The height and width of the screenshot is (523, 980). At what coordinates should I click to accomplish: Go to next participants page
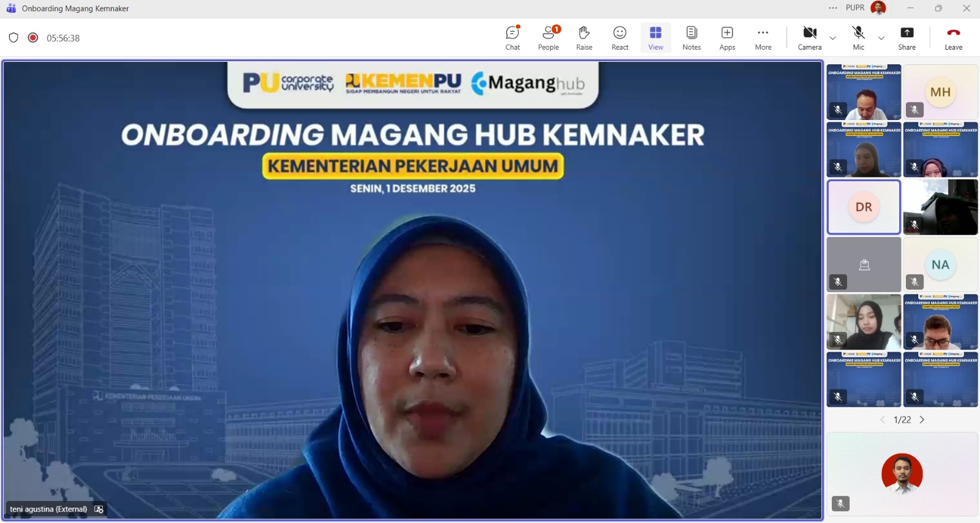pyautogui.click(x=922, y=420)
